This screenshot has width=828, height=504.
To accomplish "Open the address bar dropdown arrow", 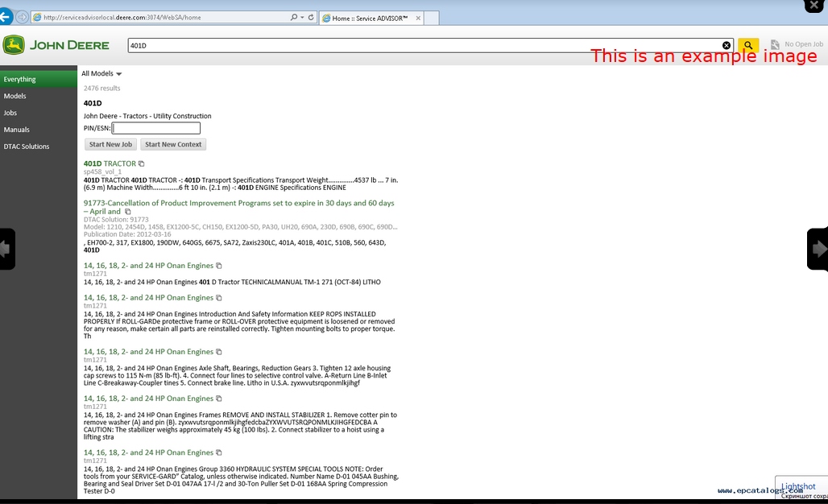I will pos(302,18).
